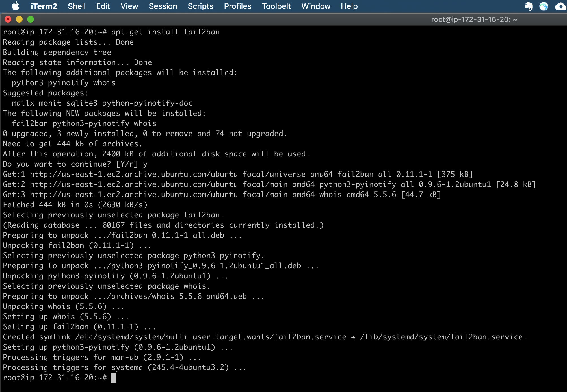
Task: Open the Apple menu
Action: [16, 6]
